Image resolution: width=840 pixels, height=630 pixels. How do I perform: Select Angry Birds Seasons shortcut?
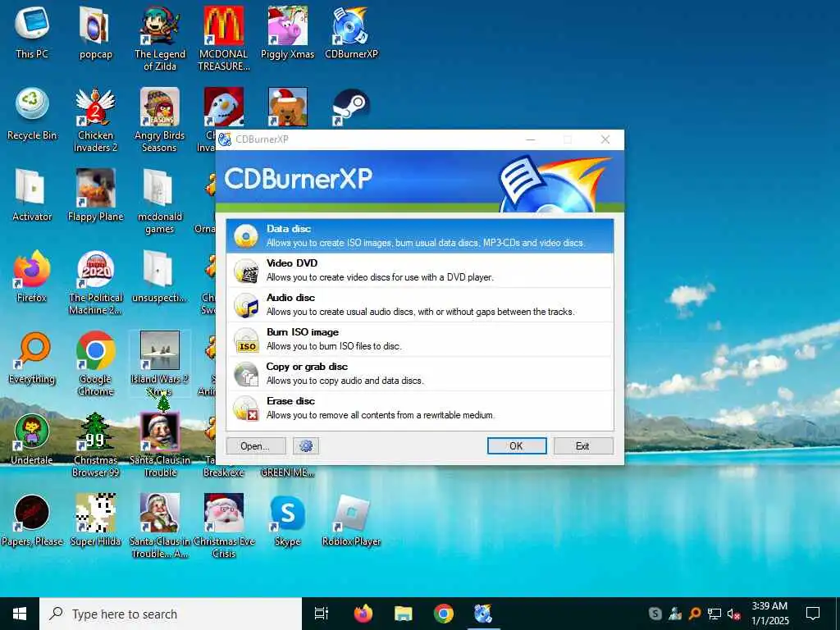tap(160, 120)
